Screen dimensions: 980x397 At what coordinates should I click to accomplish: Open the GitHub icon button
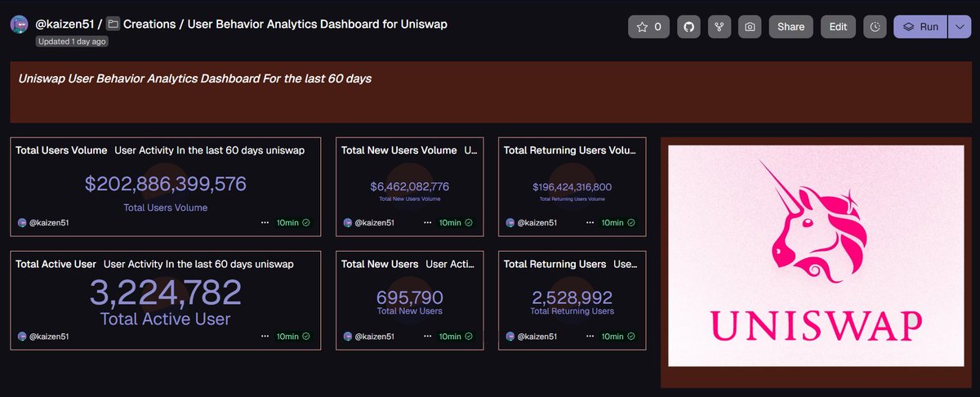pyautogui.click(x=688, y=27)
